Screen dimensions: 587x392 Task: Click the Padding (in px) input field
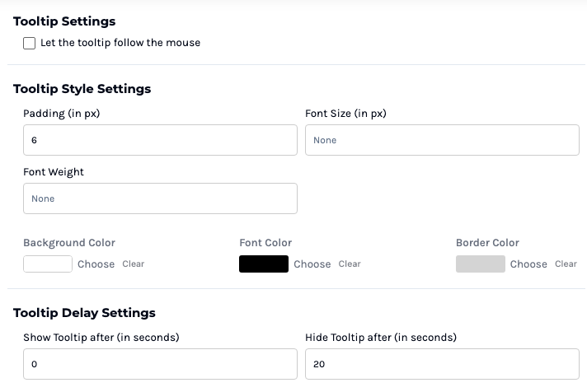pyautogui.click(x=160, y=140)
